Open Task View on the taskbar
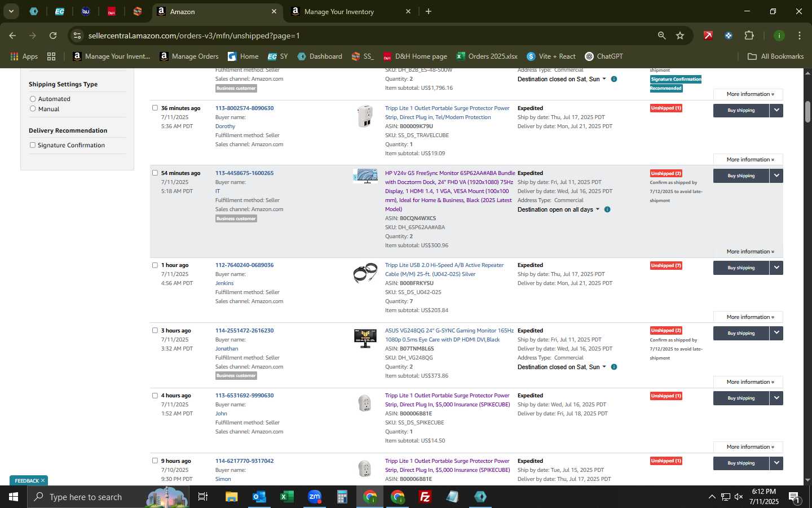This screenshot has width=812, height=508. coord(203,497)
